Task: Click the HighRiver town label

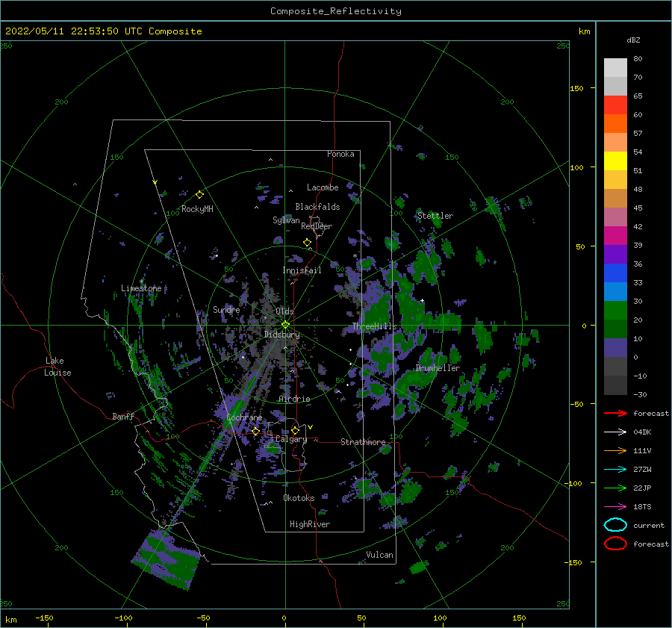Action: point(310,524)
